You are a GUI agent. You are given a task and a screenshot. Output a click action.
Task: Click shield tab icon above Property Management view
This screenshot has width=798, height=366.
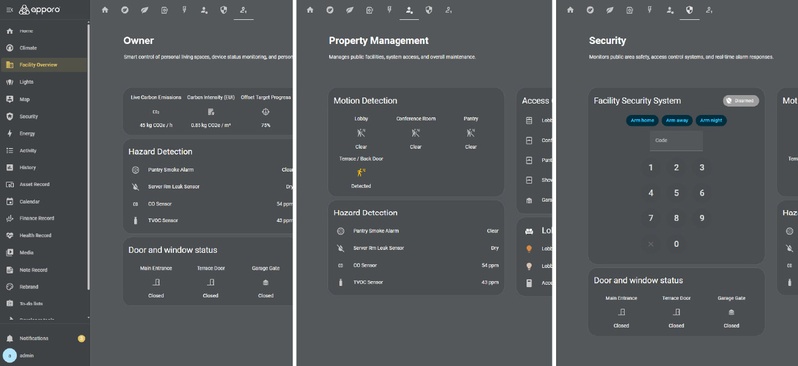(429, 10)
